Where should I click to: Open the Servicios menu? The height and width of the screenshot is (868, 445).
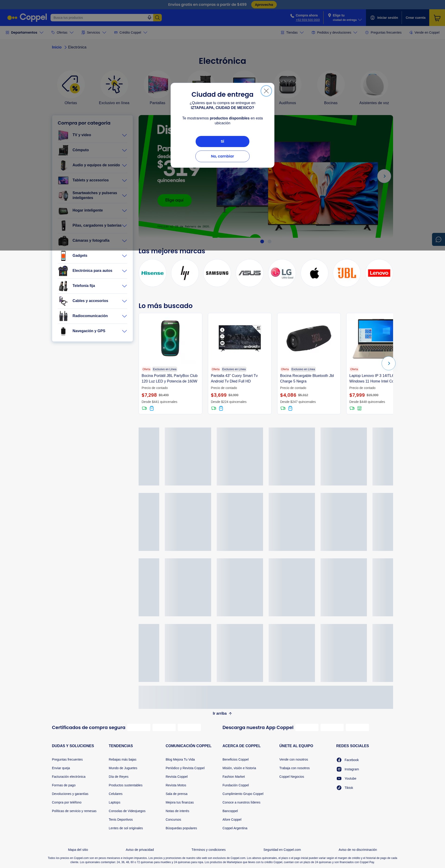pos(94,33)
